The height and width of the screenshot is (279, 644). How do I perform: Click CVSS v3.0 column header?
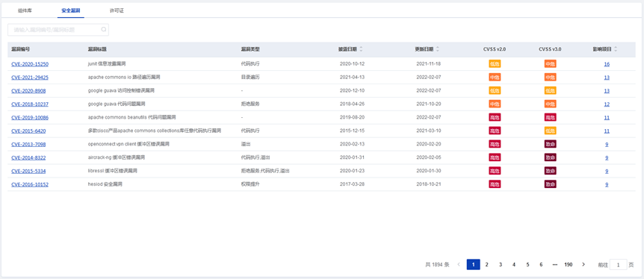coord(550,49)
